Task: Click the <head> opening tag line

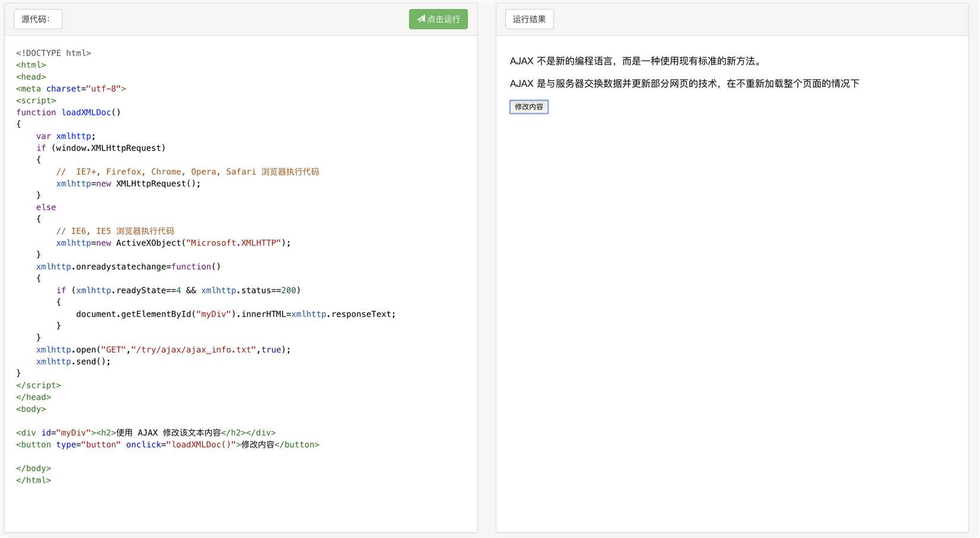Action: pos(31,77)
